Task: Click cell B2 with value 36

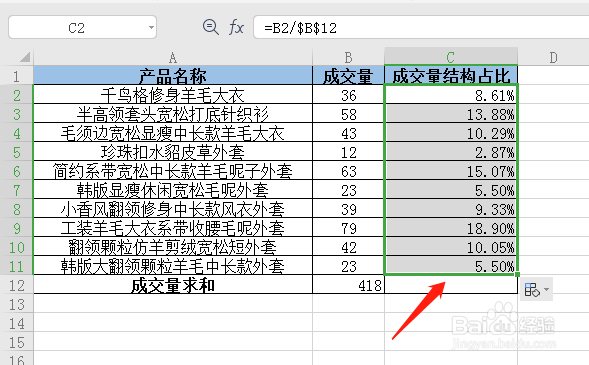Action: [348, 95]
